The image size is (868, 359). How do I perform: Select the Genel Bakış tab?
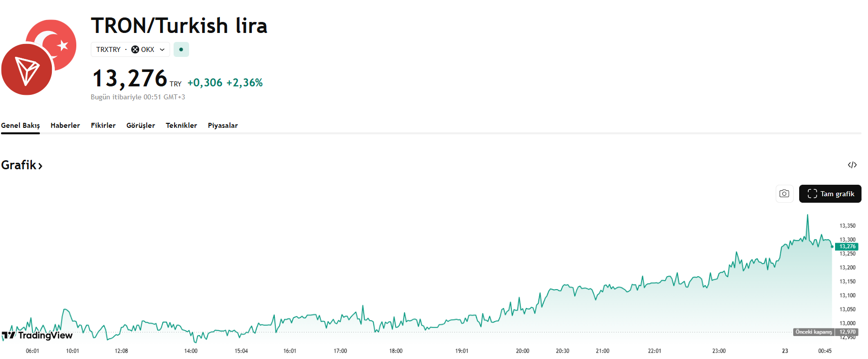[x=20, y=125]
